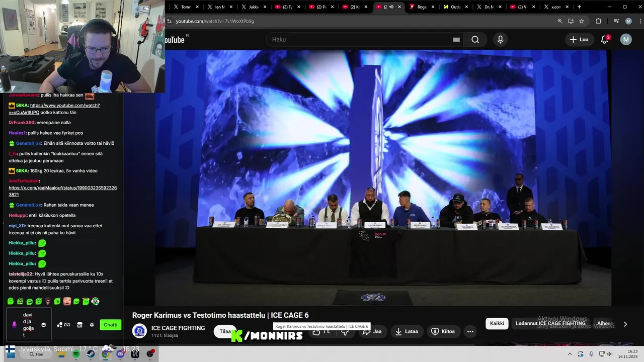Click the browser address bar URL
The width and height of the screenshot is (644, 362).
(215, 21)
